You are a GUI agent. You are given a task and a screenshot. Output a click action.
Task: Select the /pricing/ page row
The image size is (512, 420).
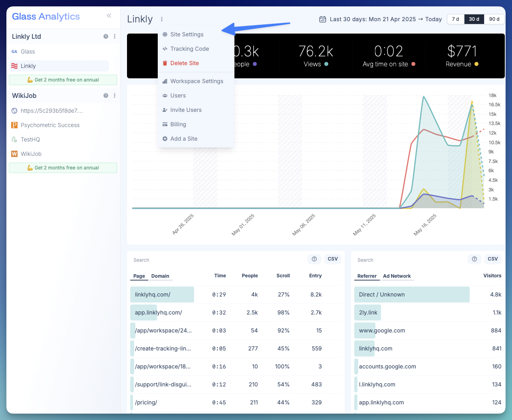[236, 402]
